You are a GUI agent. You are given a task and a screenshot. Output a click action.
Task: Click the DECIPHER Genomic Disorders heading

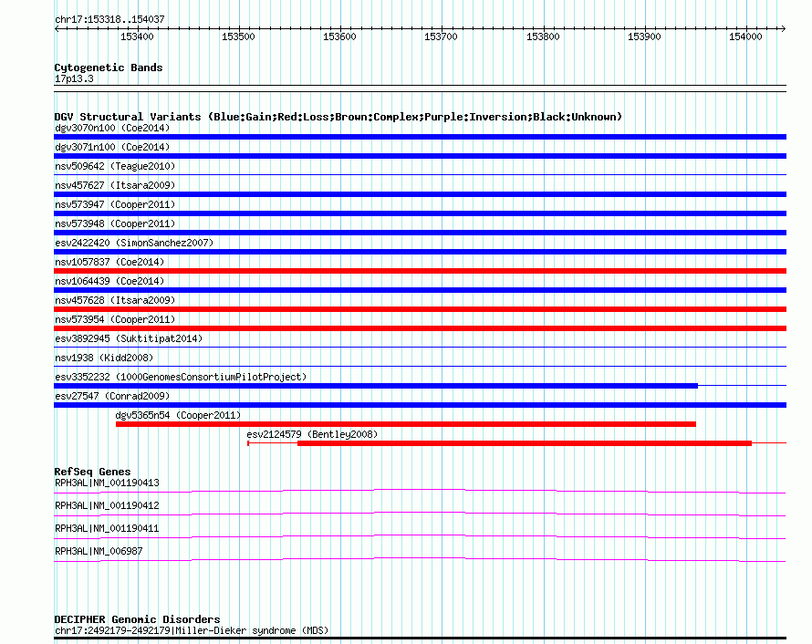pos(137,619)
